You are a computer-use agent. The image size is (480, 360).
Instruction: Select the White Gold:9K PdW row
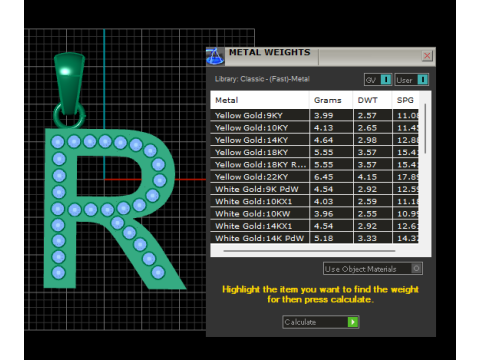click(x=314, y=189)
